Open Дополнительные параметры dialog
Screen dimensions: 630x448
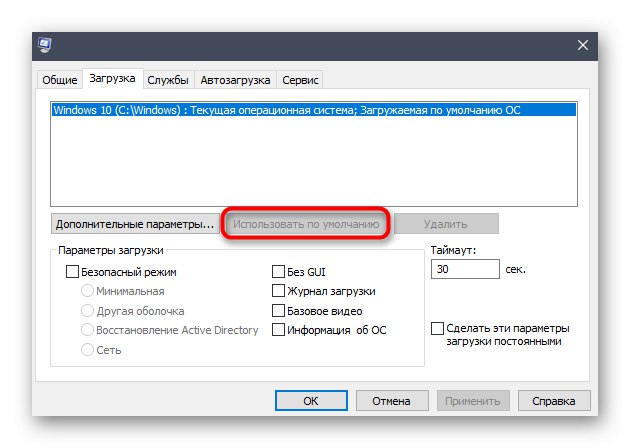[x=135, y=224]
